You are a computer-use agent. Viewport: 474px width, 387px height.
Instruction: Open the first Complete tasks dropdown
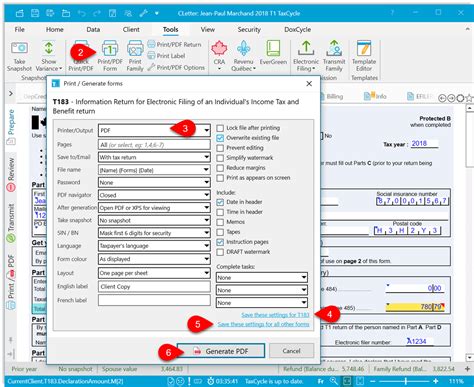(x=262, y=277)
